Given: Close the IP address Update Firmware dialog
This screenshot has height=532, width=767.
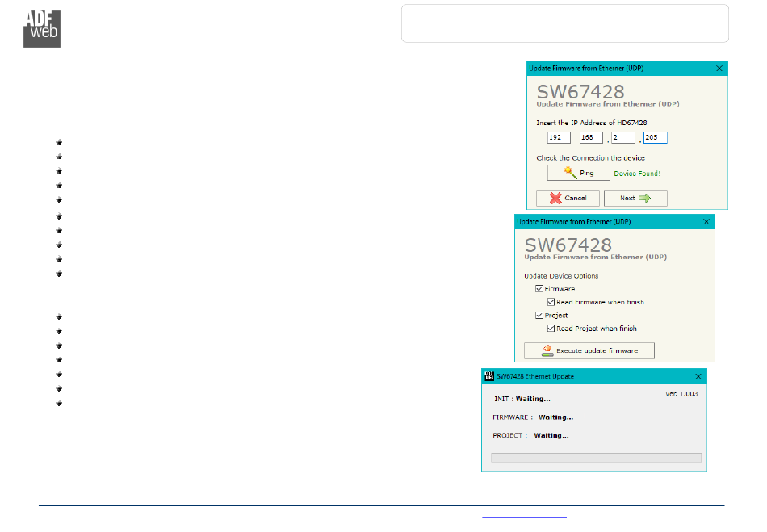Looking at the screenshot, I should coord(719,69).
